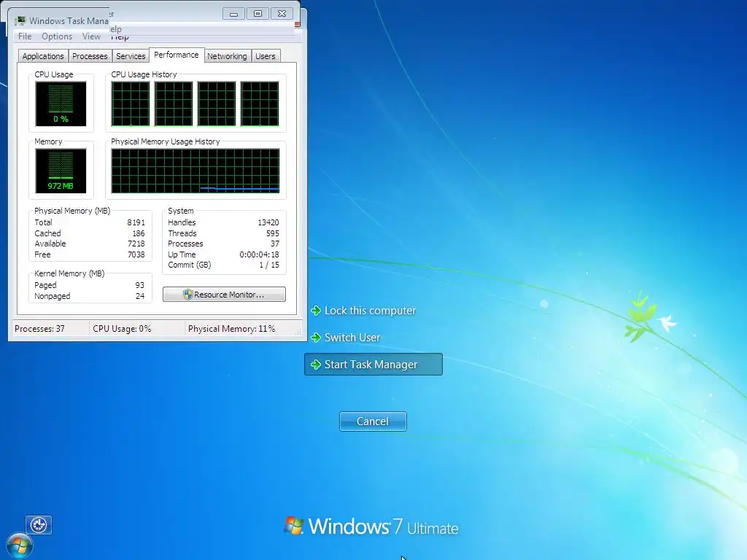Close the Task Manager window
The width and height of the screenshot is (747, 560).
point(282,14)
